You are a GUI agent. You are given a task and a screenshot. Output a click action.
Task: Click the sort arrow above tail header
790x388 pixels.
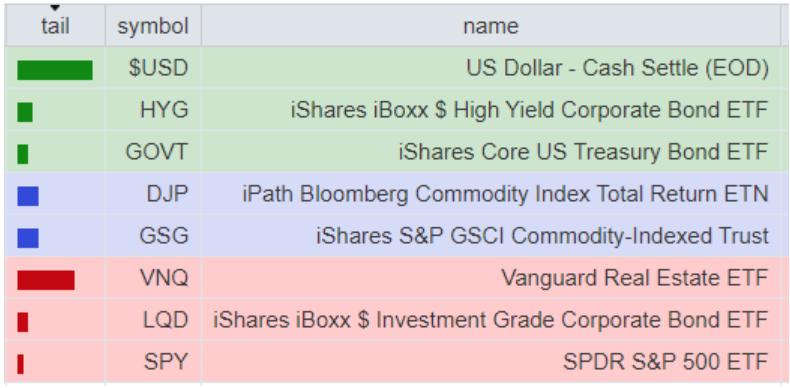55,8
